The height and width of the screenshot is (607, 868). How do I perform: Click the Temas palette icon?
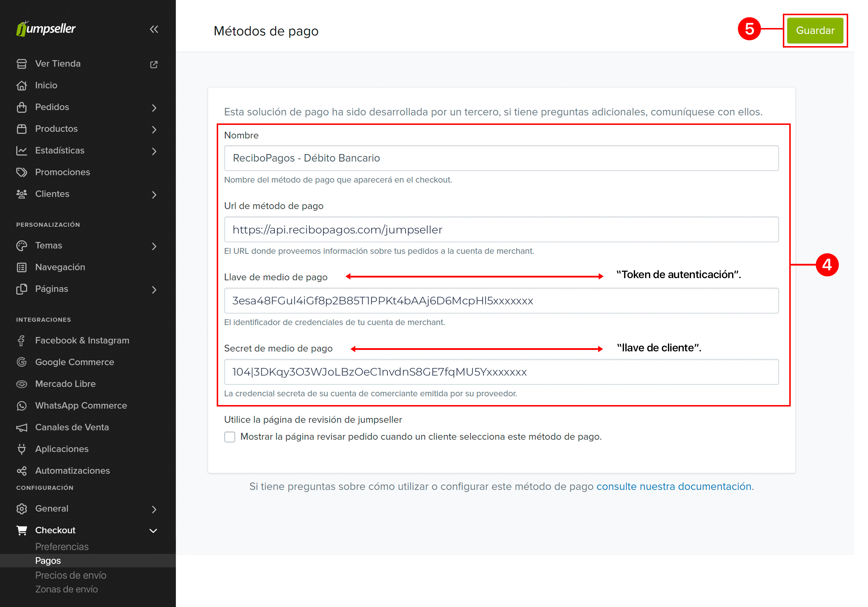[22, 245]
